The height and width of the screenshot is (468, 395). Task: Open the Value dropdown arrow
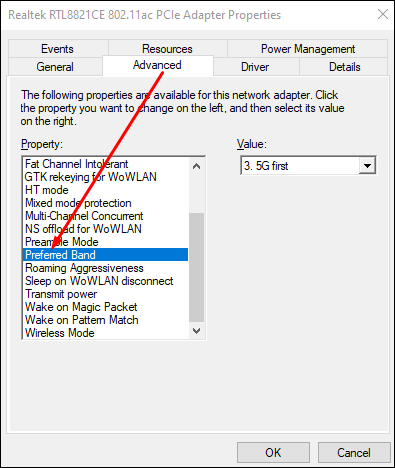(x=367, y=166)
